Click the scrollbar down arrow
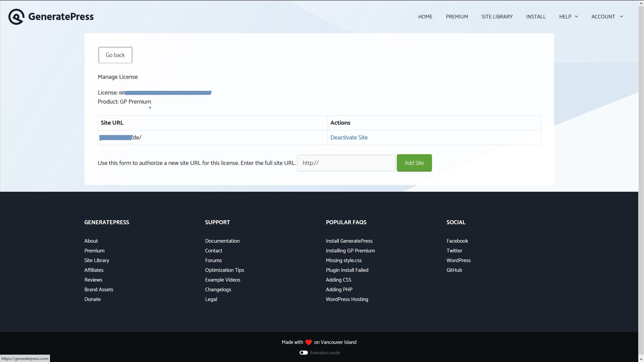The width and height of the screenshot is (644, 362). pos(641,359)
